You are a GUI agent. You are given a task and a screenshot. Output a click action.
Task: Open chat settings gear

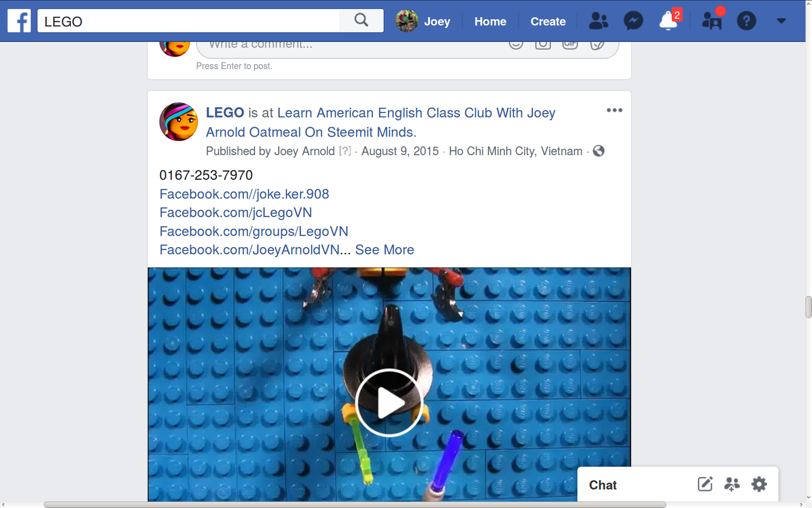click(759, 485)
